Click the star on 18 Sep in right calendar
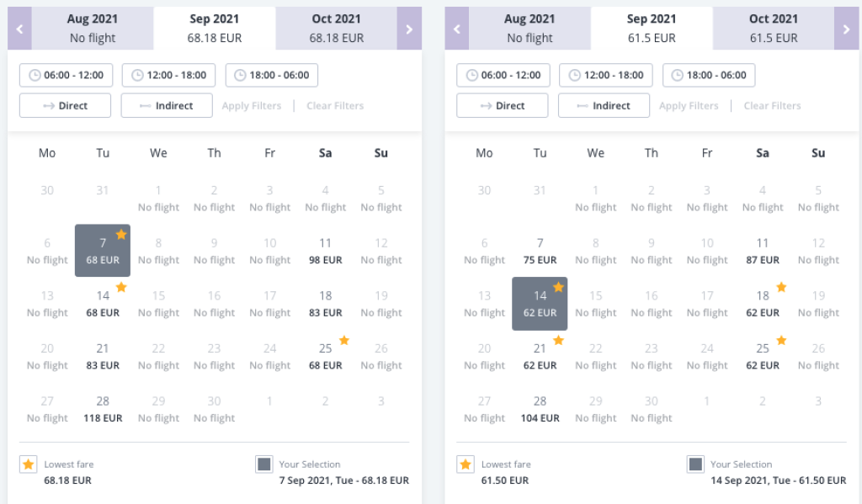 [781, 288]
